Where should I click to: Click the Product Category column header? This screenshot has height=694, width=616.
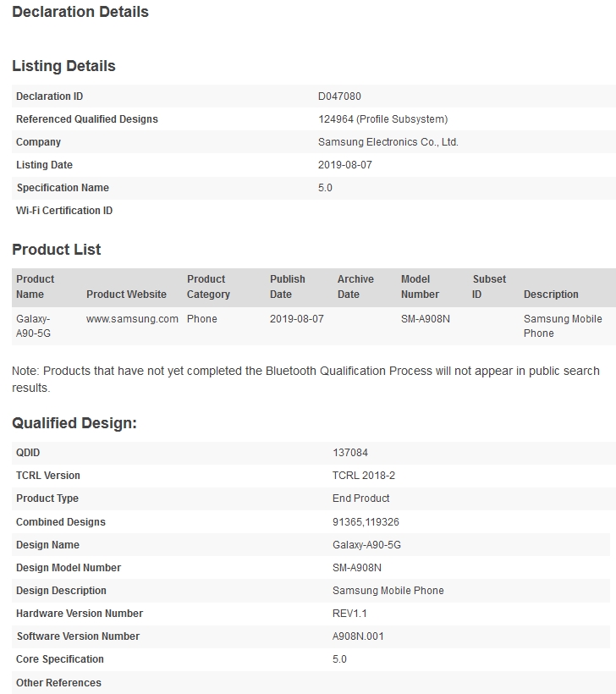[208, 287]
